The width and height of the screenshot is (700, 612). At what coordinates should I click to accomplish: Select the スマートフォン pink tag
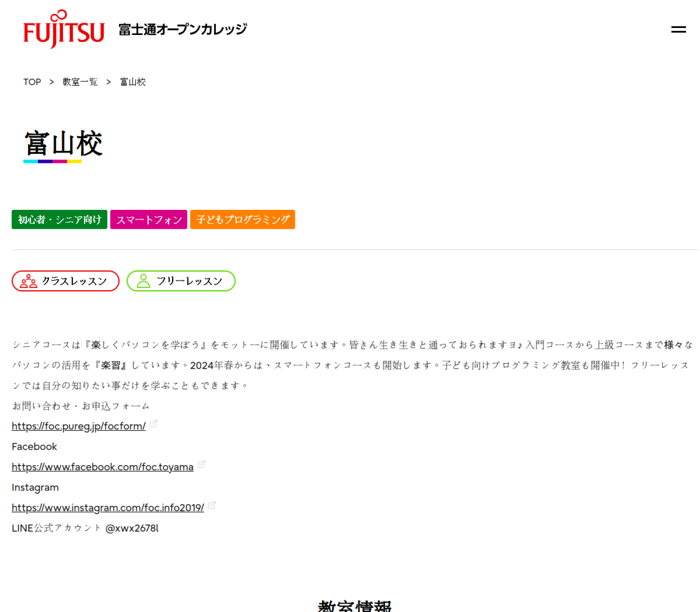coord(149,219)
